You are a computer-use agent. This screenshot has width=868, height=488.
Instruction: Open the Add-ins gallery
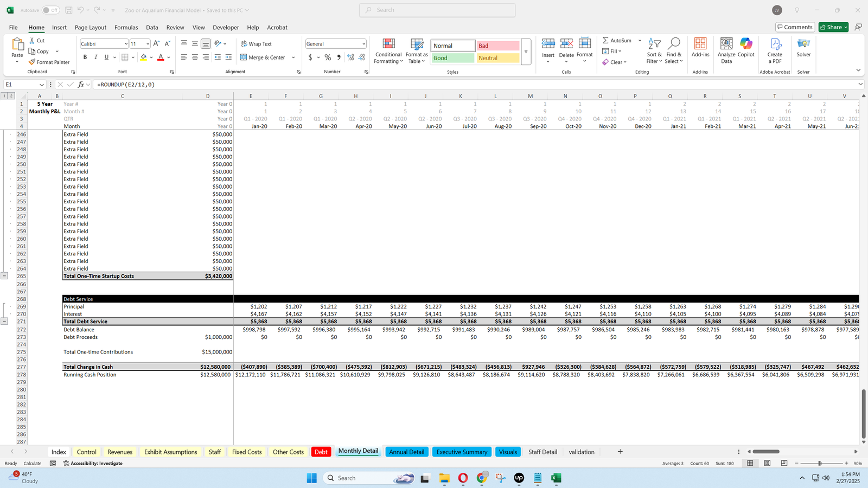[700, 44]
